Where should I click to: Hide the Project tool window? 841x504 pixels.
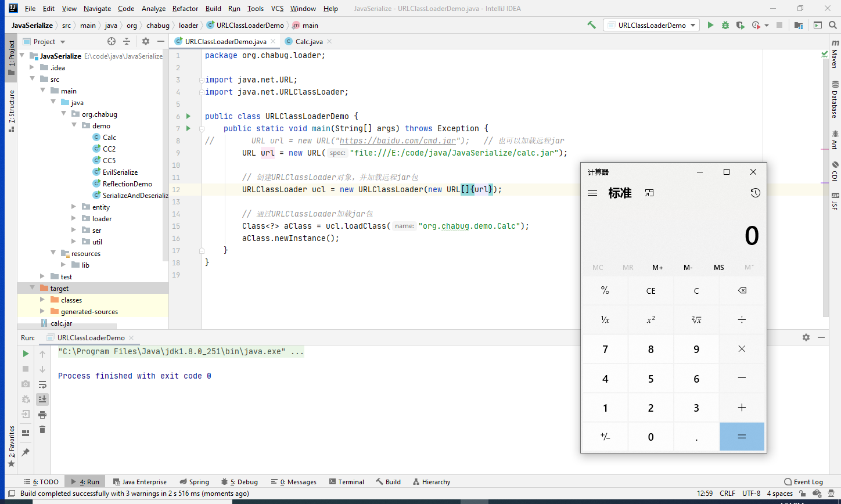(161, 41)
